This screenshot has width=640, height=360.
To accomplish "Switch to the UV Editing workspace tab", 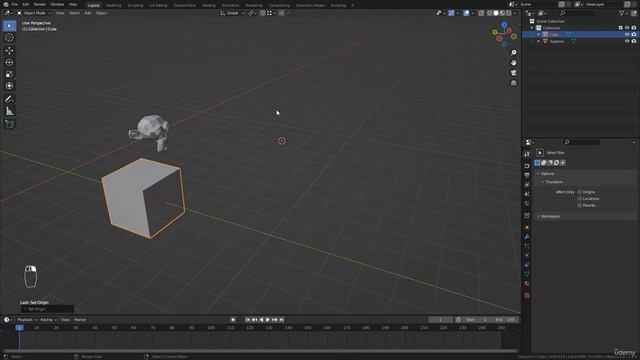I will click(x=158, y=5).
